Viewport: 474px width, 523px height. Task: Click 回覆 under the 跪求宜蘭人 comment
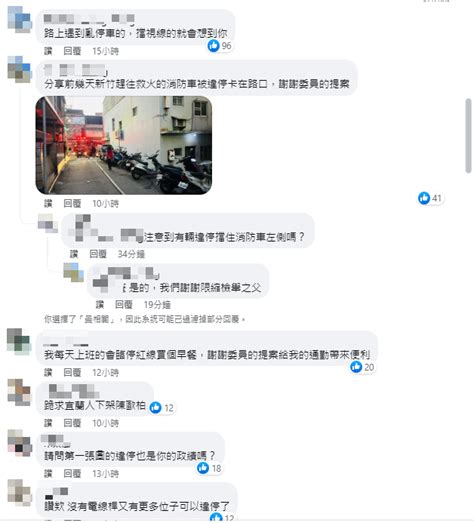(x=72, y=423)
